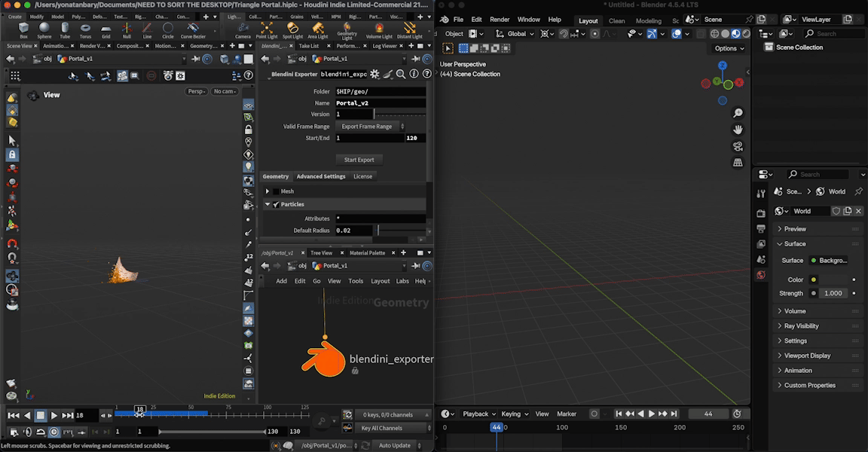The width and height of the screenshot is (868, 452).
Task: Switch to the Modeling workspace tab
Action: coord(648,20)
